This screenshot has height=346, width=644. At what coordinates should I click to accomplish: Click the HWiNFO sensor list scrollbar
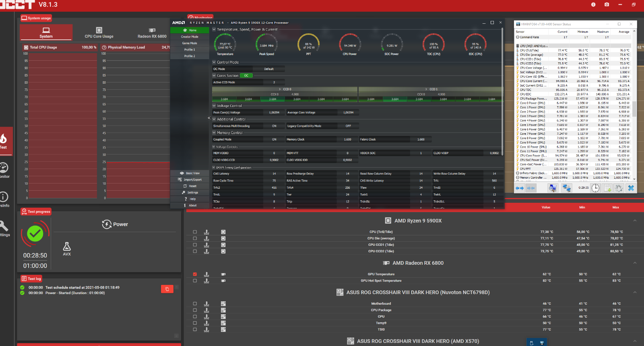pyautogui.click(x=634, y=109)
